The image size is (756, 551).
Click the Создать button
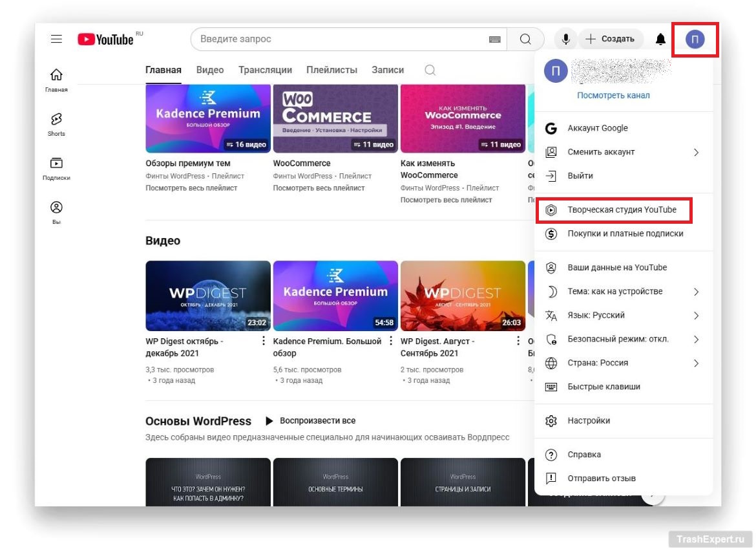tap(611, 39)
